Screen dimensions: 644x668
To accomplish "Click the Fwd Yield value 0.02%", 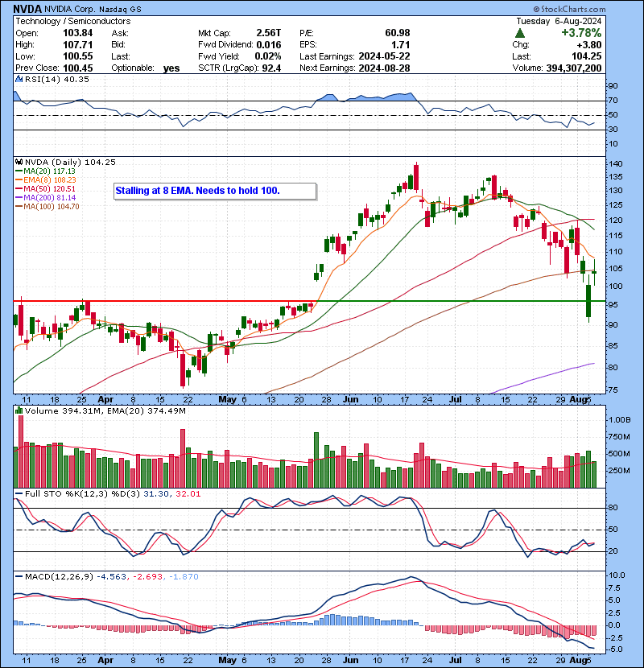I will click(x=267, y=56).
